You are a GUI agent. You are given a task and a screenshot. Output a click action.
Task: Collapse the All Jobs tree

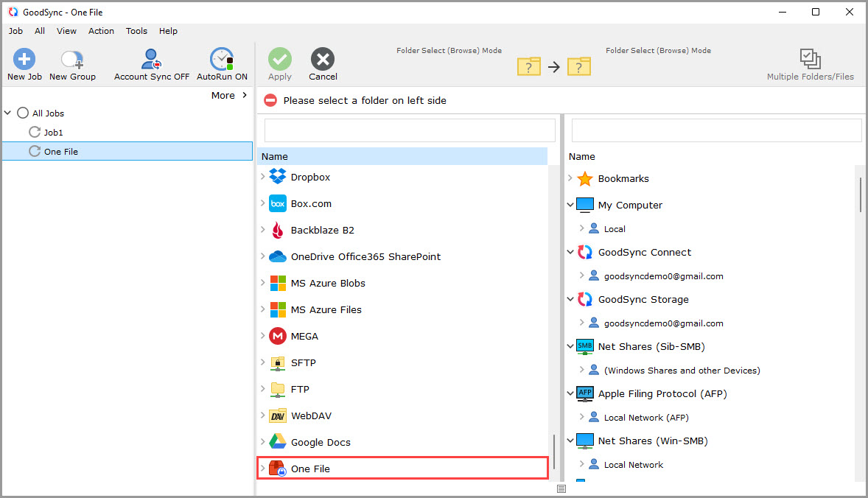click(x=8, y=113)
